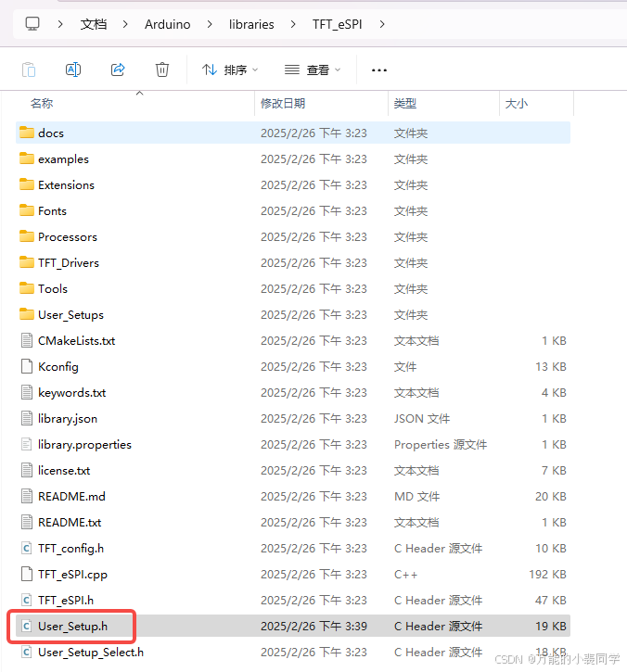Click the Paste icon in toolbar
The image size is (627, 672).
point(29,70)
